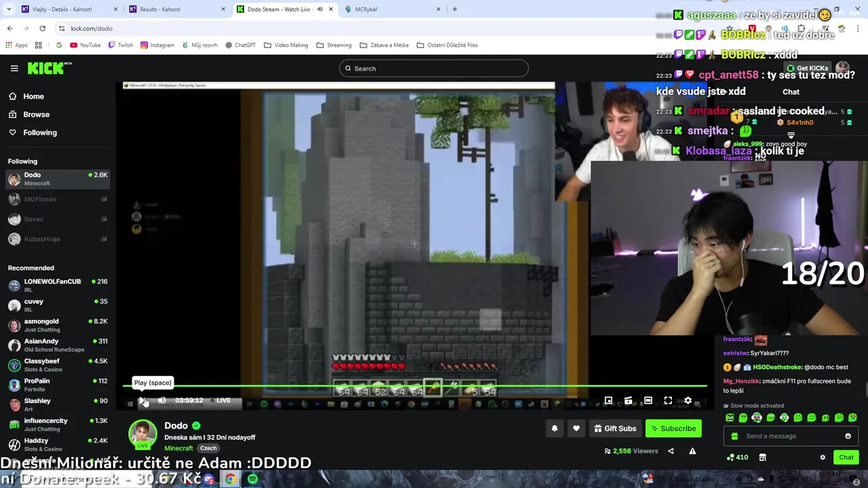The width and height of the screenshot is (868, 488).
Task: Open chat settings gear icon
Action: pos(823,457)
